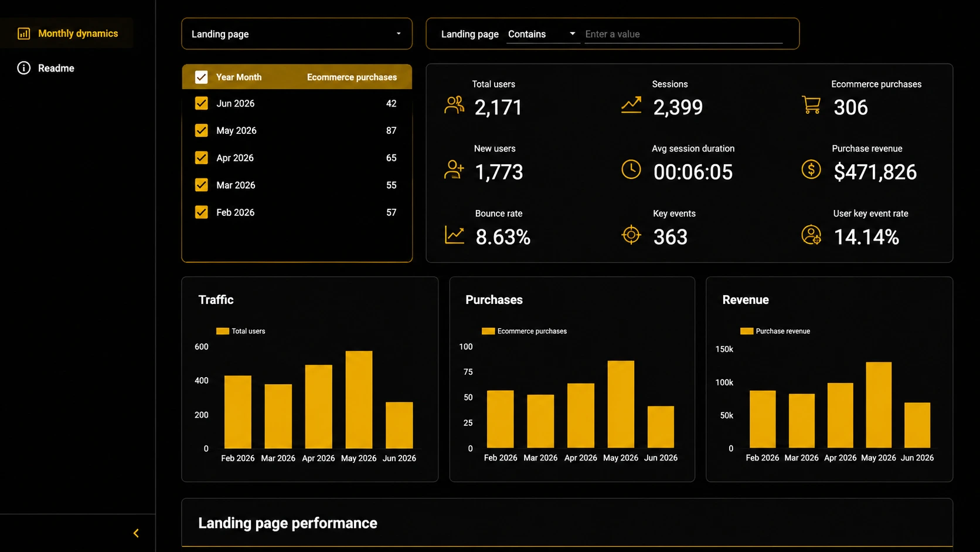Click the Bounce rate chart icon
This screenshot has height=552, width=980.
(x=454, y=235)
